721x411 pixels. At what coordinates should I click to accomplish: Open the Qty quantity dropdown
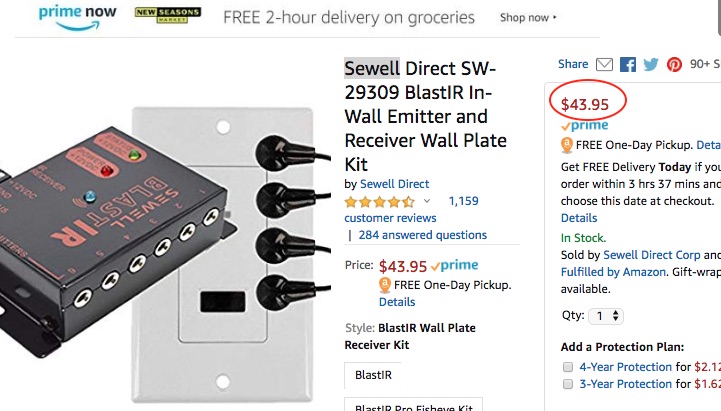[x=606, y=315]
